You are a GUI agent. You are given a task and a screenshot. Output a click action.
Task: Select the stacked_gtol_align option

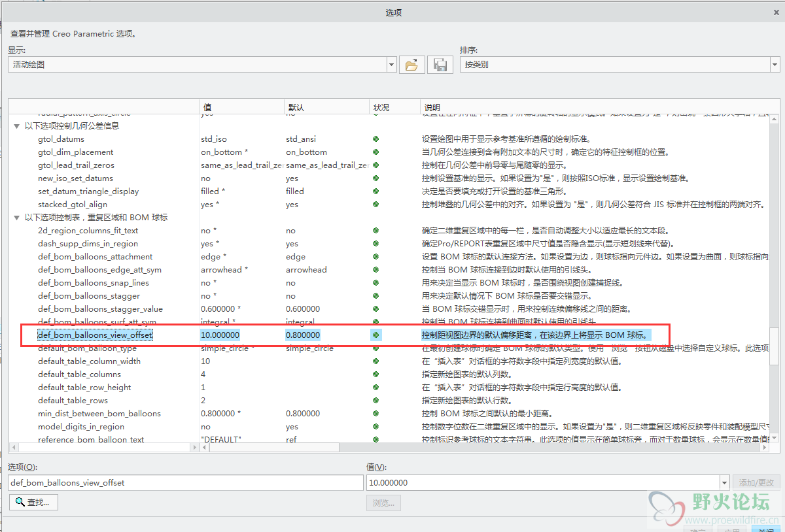73,205
